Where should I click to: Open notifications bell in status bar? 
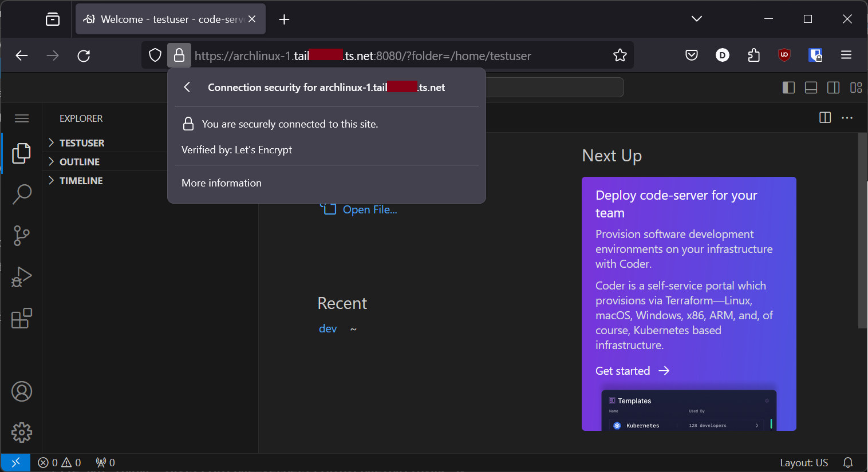[848, 462]
